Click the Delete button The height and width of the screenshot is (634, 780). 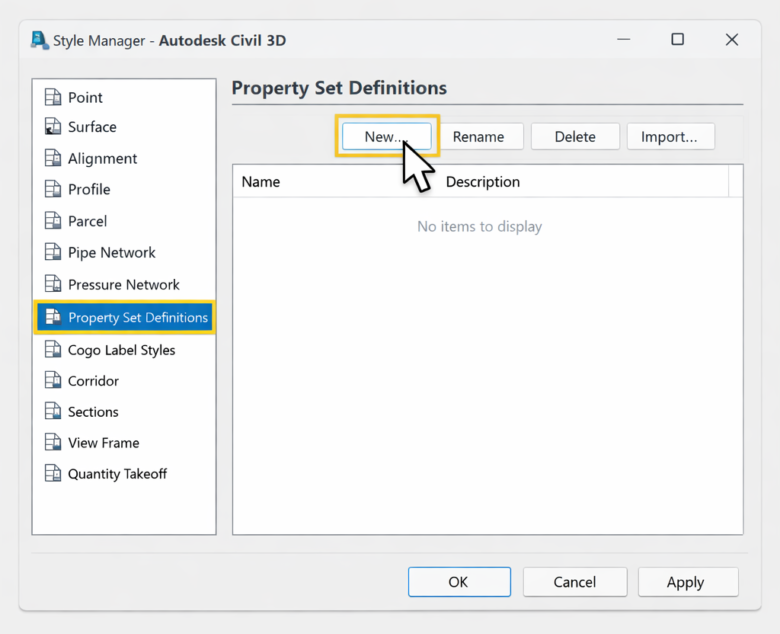575,136
